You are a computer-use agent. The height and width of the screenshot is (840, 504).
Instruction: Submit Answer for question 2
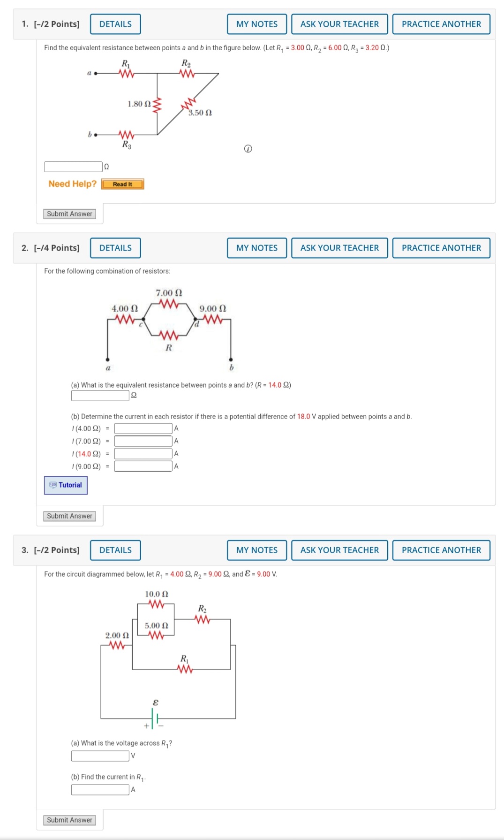[x=69, y=515]
